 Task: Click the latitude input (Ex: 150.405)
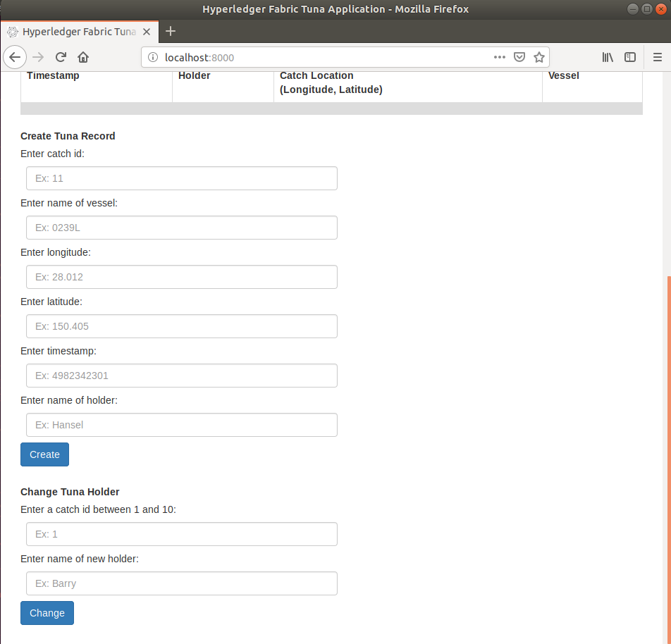pos(181,326)
